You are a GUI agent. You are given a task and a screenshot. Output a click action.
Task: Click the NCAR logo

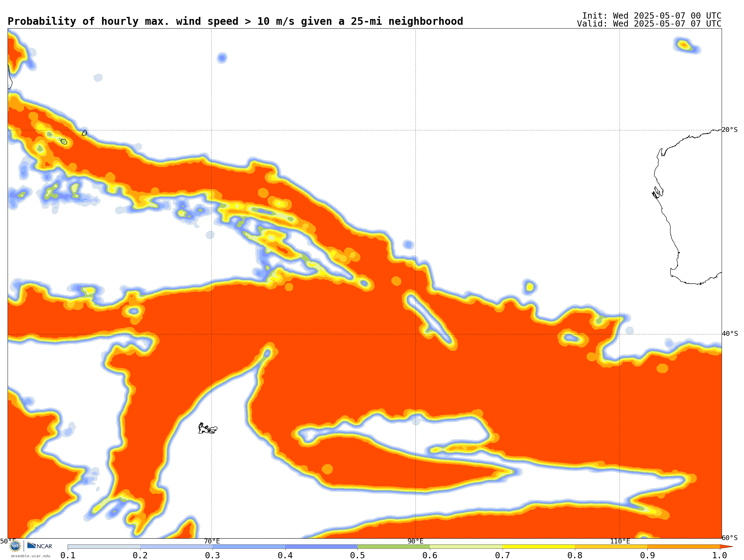click(x=40, y=546)
